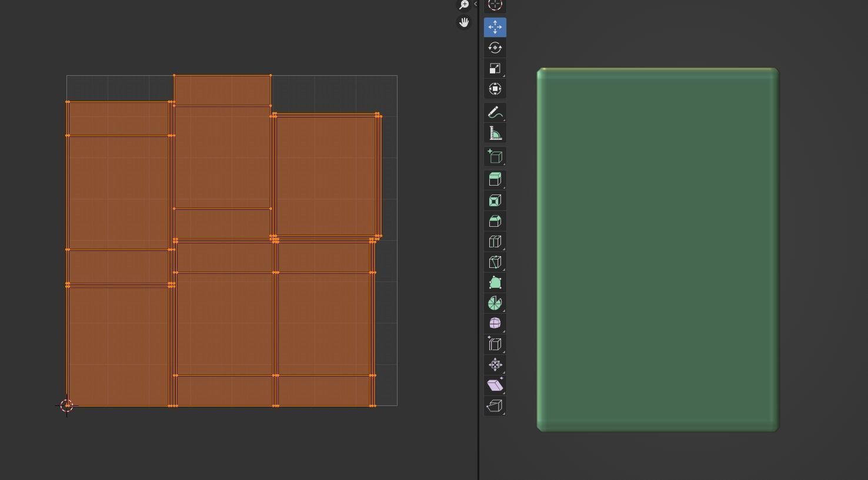The height and width of the screenshot is (480, 868).
Task: Select the Smooth vertices tool
Action: coord(495,324)
